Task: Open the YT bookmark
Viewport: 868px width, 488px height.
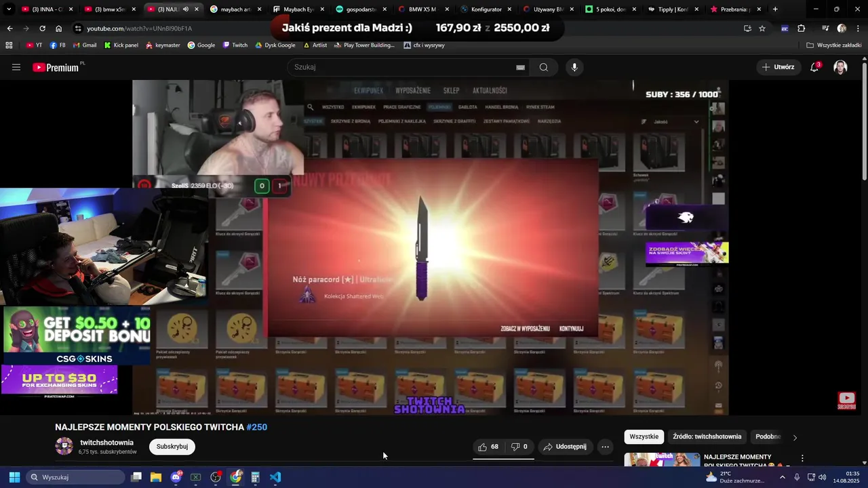Action: click(x=34, y=45)
